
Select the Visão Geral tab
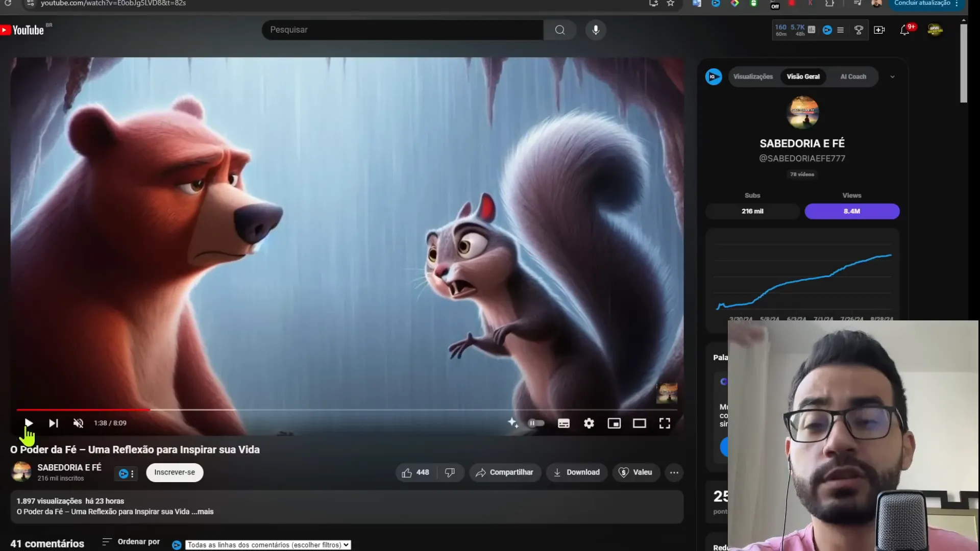[x=803, y=77]
